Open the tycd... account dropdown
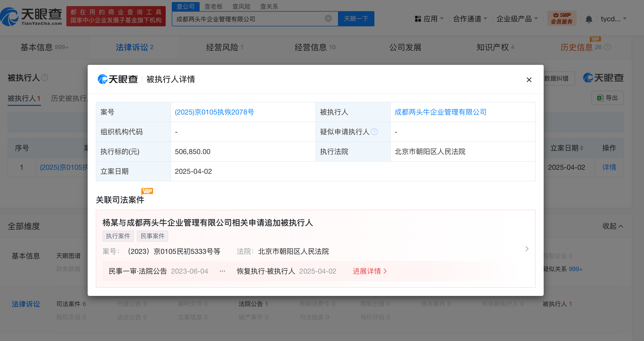Viewport: 644px width, 341px height. 614,19
